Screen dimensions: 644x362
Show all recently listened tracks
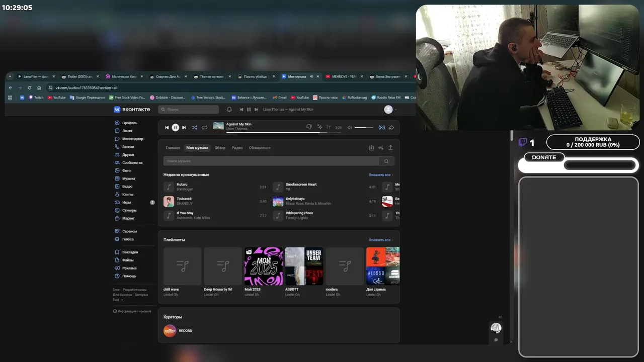click(x=380, y=175)
